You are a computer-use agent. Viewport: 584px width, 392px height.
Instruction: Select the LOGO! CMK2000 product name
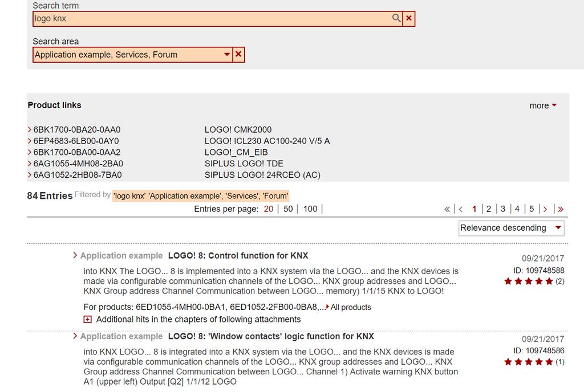238,130
